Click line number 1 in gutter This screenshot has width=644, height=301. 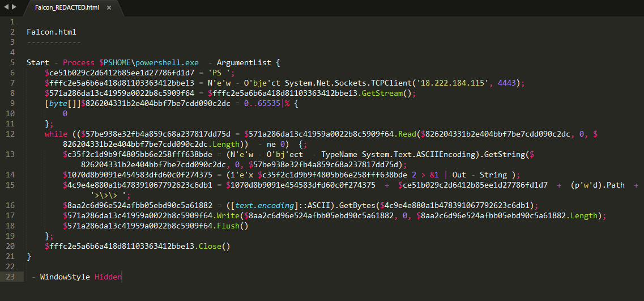point(12,22)
